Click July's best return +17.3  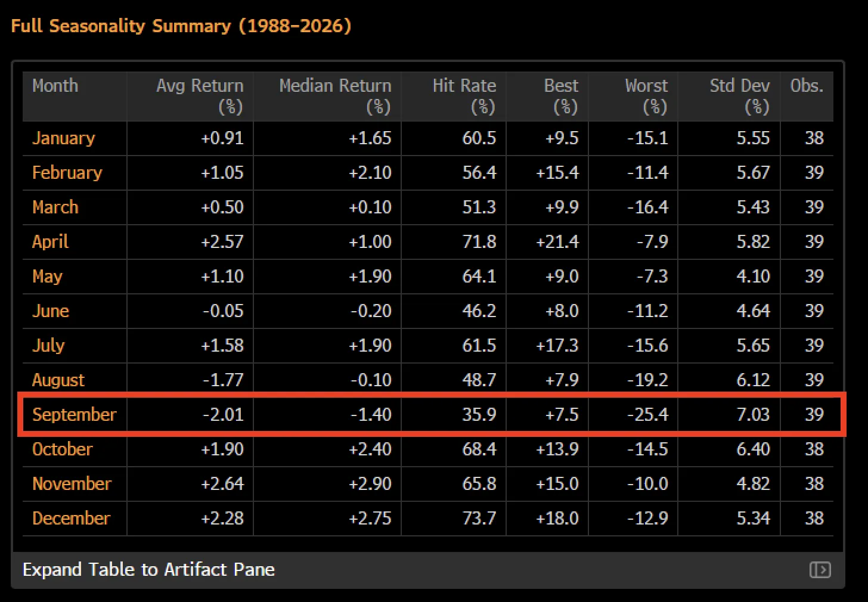coord(557,346)
